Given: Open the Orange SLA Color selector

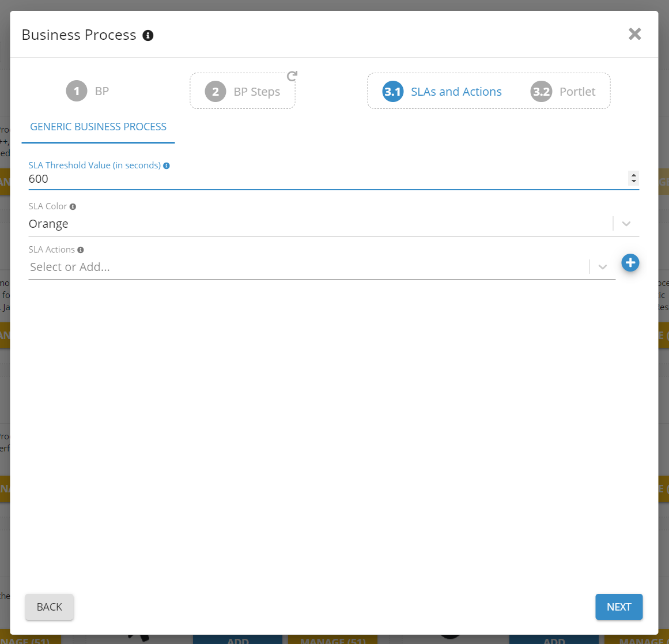Looking at the screenshot, I should (x=317, y=224).
